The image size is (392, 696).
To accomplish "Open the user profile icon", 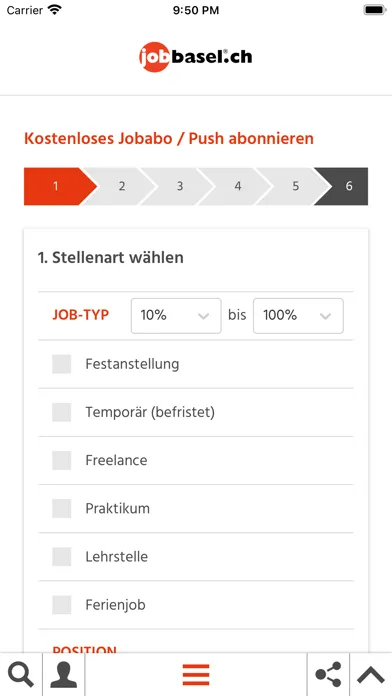I will (x=63, y=675).
